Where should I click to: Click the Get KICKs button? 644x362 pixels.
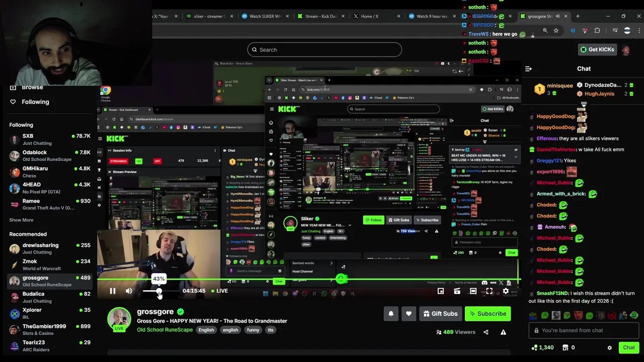597,50
